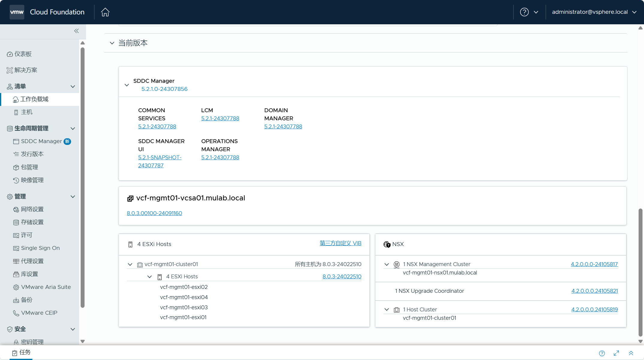The height and width of the screenshot is (360, 644).
Task: Open the dashboard 仪表板 icon
Action: click(x=10, y=54)
